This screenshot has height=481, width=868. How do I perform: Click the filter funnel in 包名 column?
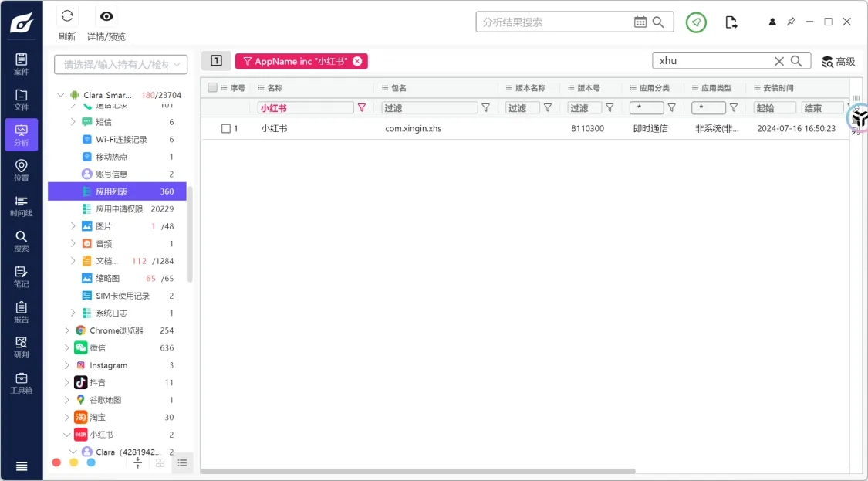[x=485, y=107]
